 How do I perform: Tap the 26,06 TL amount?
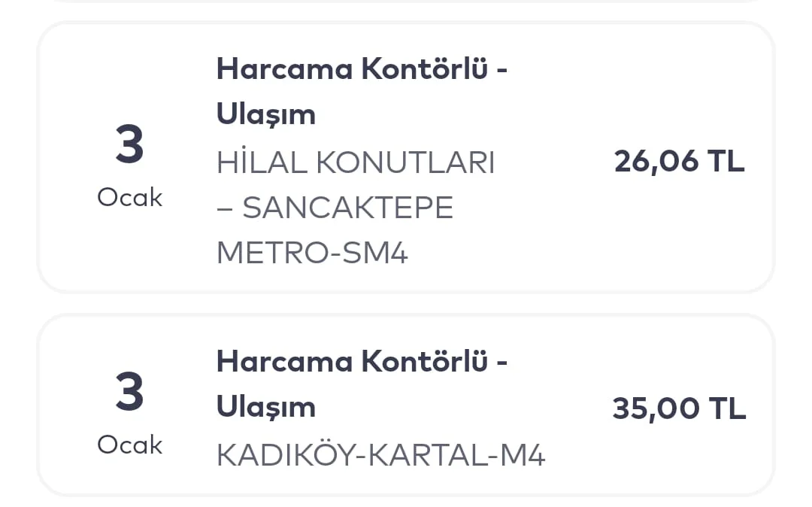tap(678, 161)
